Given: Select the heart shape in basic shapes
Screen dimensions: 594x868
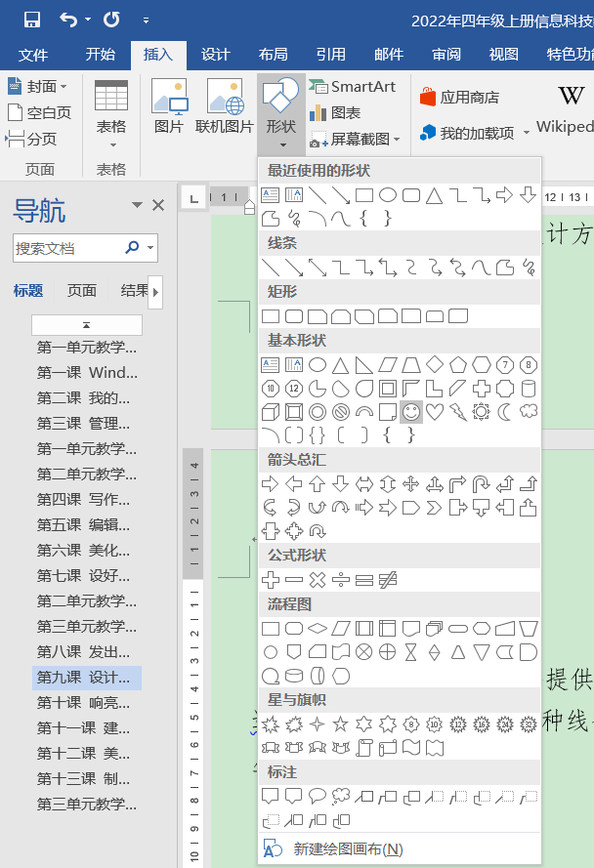Looking at the screenshot, I should (435, 412).
